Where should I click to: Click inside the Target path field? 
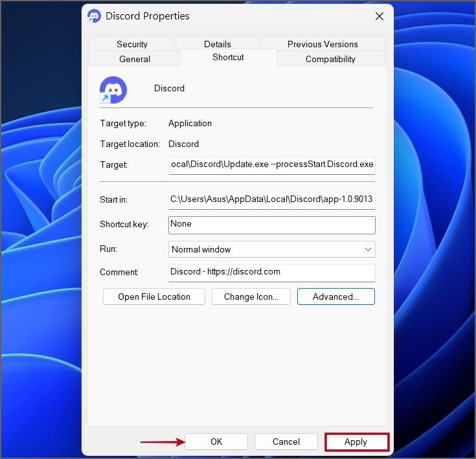(x=272, y=165)
